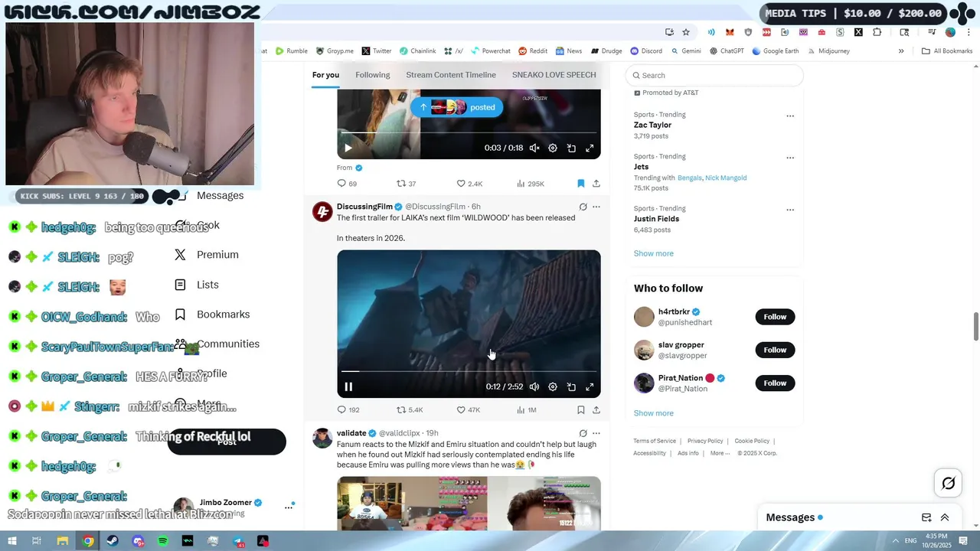Share the DiscussingFilm Wildwood post
980x551 pixels.
[596, 410]
